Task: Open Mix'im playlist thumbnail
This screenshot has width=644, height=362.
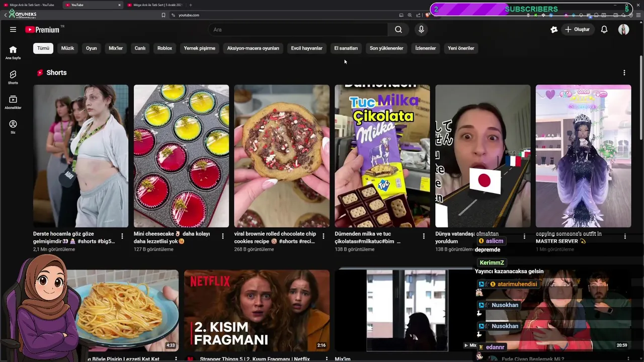Action: pos(407,311)
